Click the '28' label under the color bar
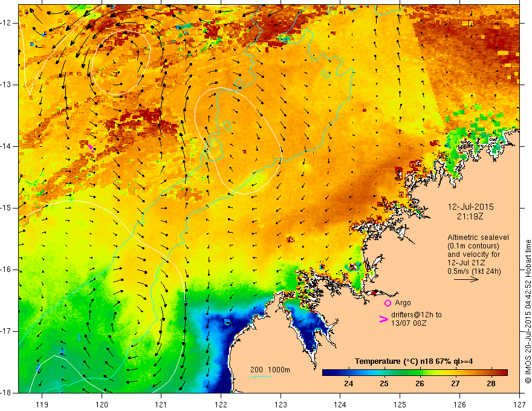Viewport: 532px width, 411px height. 491,384
